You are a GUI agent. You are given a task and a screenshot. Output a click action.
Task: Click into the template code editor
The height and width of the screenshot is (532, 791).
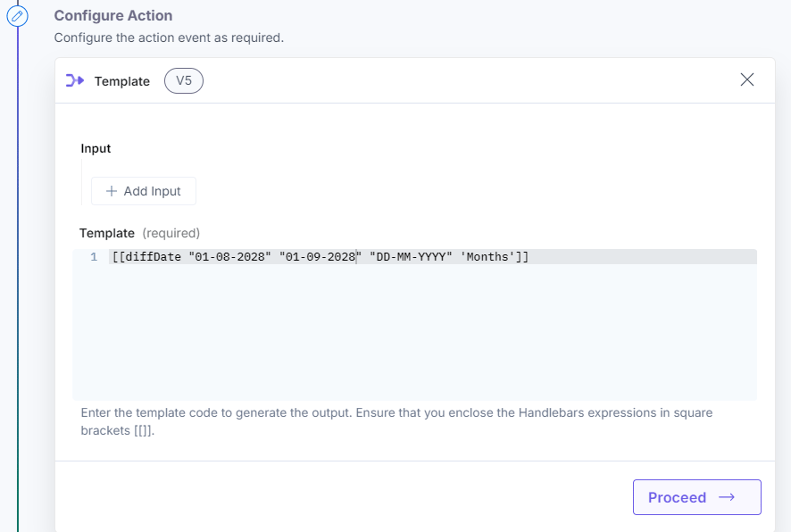[x=414, y=325]
